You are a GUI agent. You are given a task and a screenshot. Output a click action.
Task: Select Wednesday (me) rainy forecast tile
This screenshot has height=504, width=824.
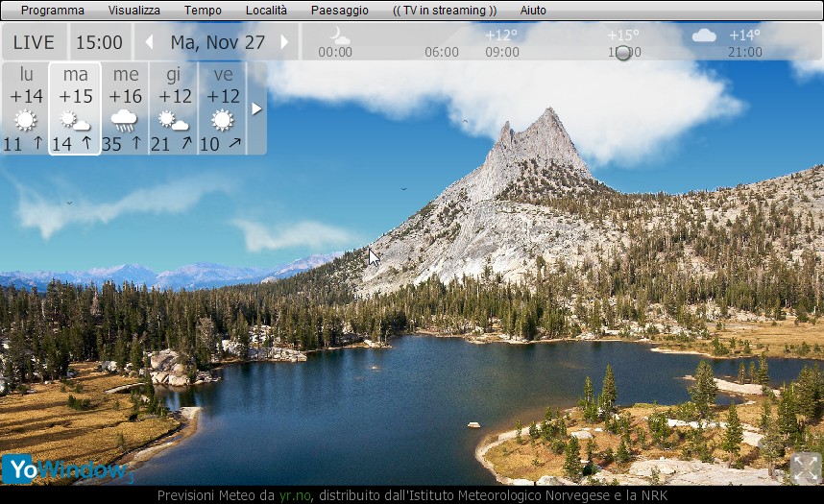tap(125, 108)
